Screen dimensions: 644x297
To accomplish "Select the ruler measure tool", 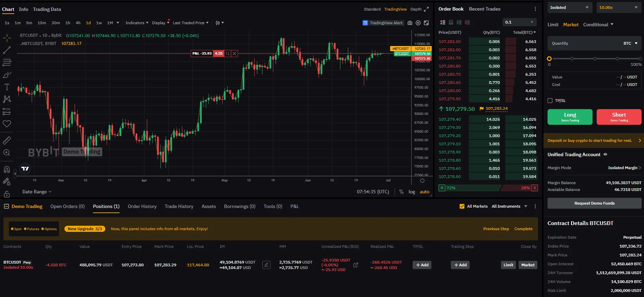I will tap(7, 140).
